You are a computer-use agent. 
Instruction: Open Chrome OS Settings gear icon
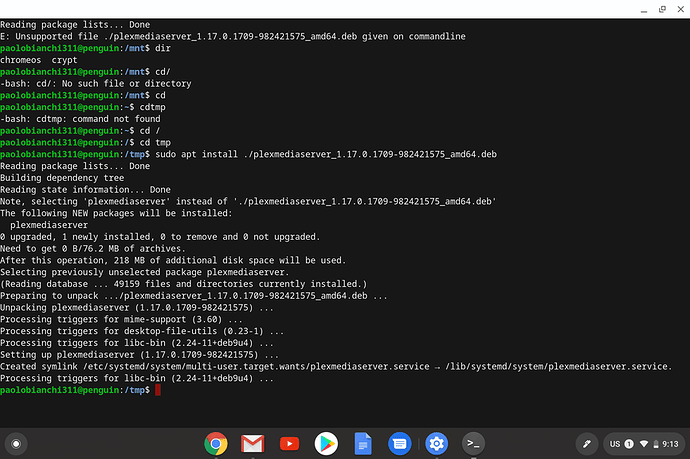click(x=437, y=444)
